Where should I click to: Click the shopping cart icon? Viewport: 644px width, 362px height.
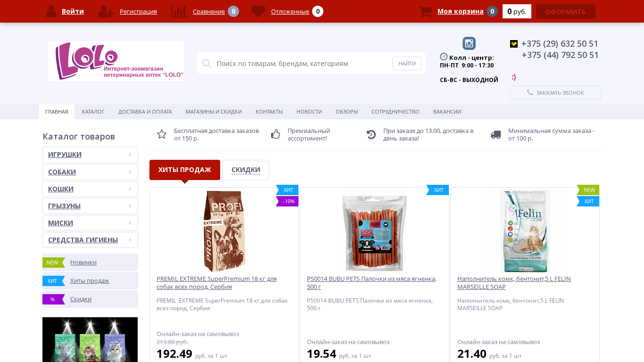coord(426,11)
